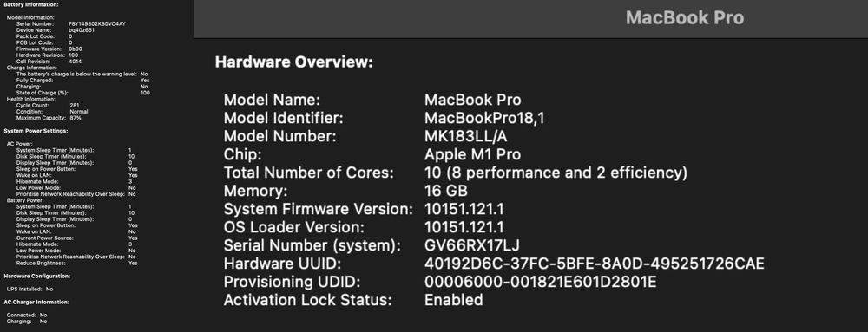Select the value 'MacBookPro18,1'

pyautogui.click(x=484, y=118)
